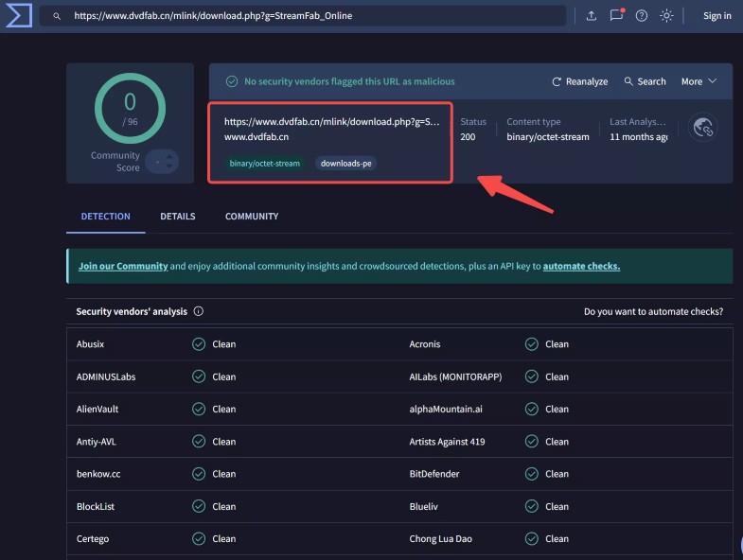Switch to the Details tab

[177, 217]
